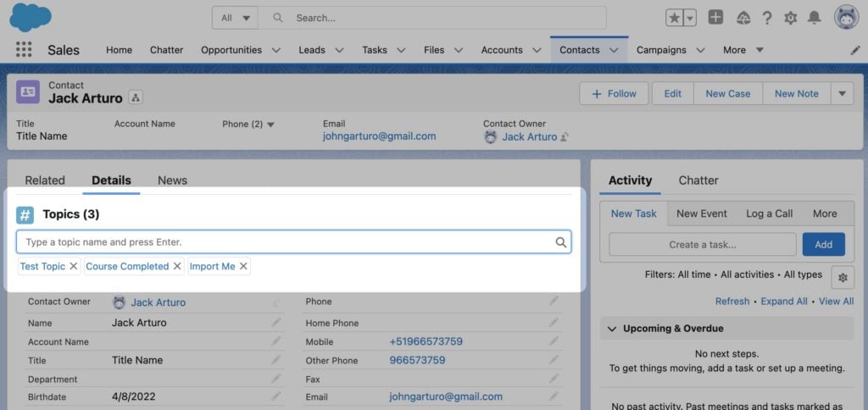Expand Tasks tab dropdown chevron
This screenshot has height=410, width=868.
[x=401, y=50]
